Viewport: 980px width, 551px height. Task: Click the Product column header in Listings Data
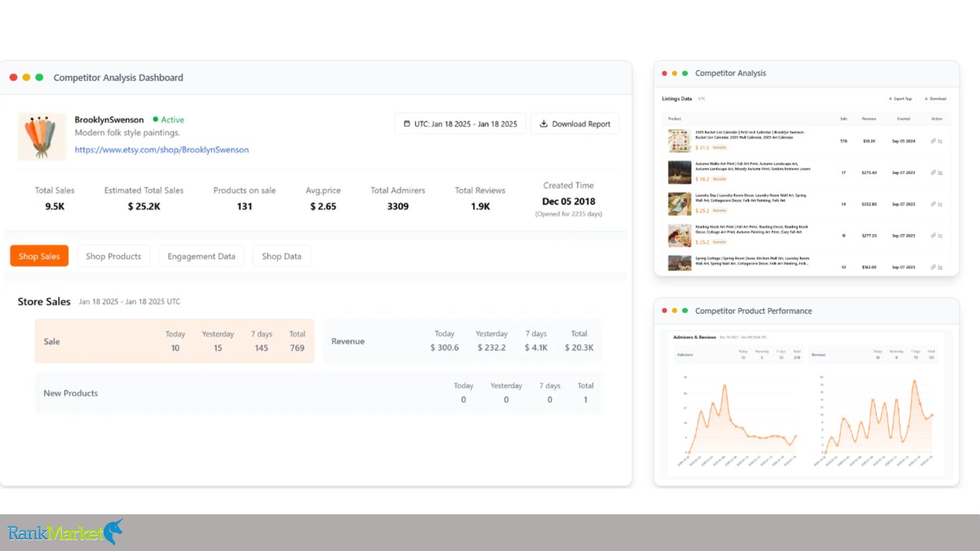click(x=674, y=118)
